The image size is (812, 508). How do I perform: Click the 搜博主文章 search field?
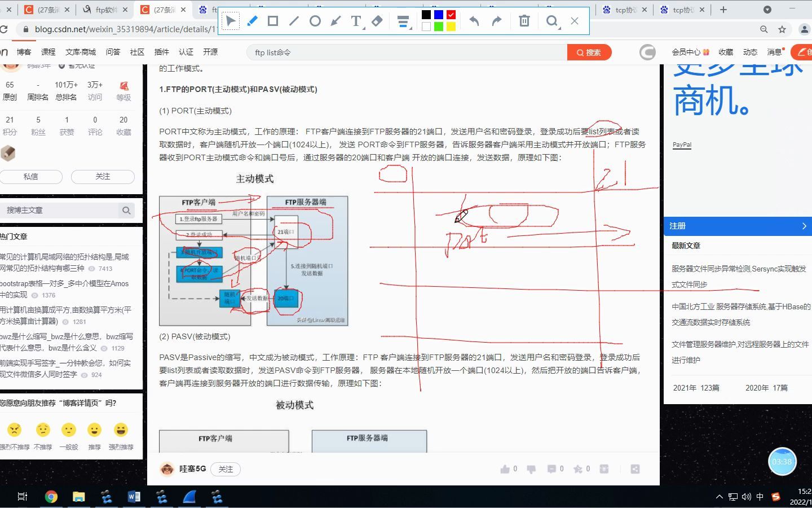(67, 210)
